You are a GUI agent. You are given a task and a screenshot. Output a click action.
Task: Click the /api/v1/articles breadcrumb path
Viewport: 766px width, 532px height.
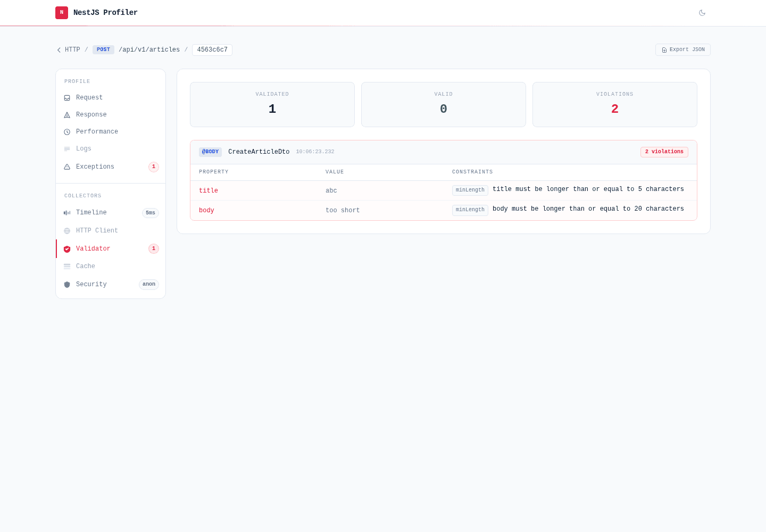(149, 50)
